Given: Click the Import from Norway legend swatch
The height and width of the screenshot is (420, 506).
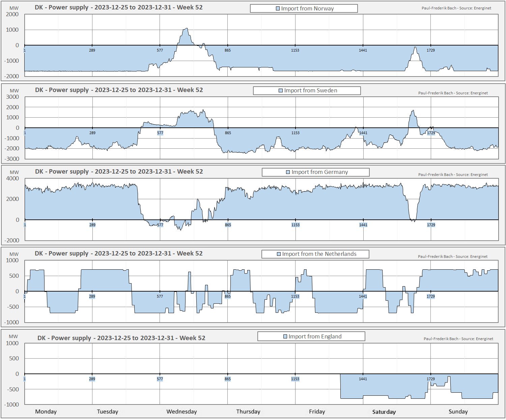Looking at the screenshot, I should [278, 9].
